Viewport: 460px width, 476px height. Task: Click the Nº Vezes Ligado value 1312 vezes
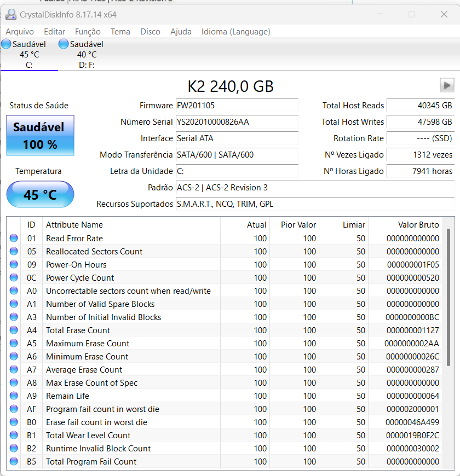[421, 154]
